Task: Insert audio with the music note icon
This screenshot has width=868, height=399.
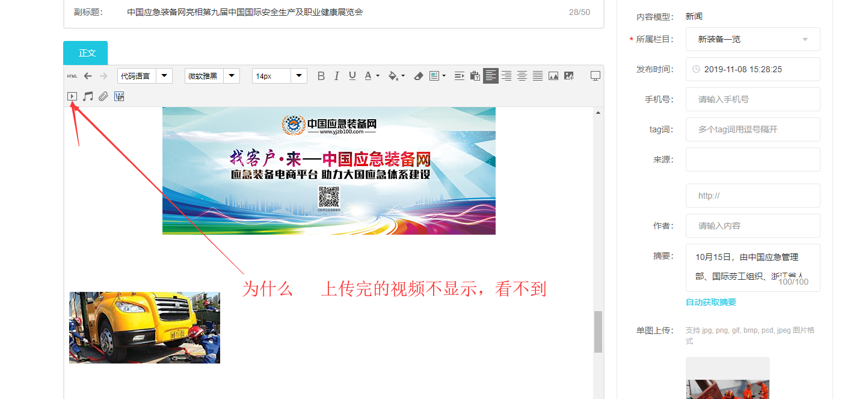Action: click(88, 96)
